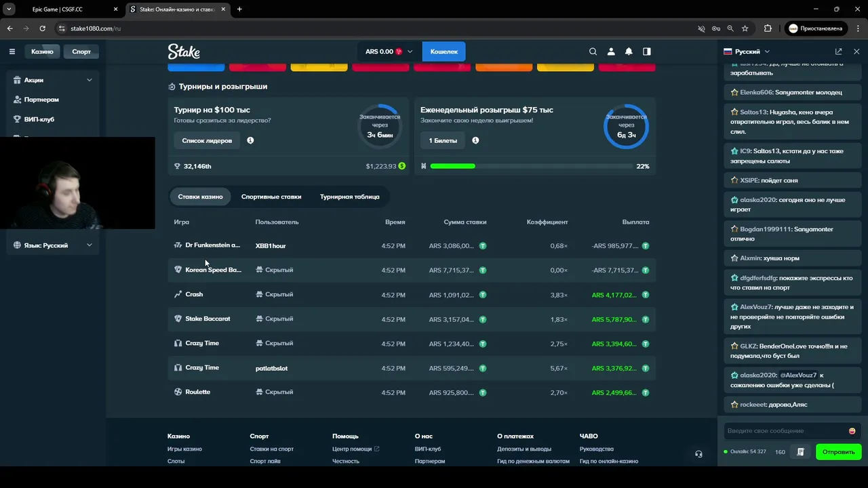Toggle the chat panel icon in header
This screenshot has width=868, height=488.
coord(647,52)
